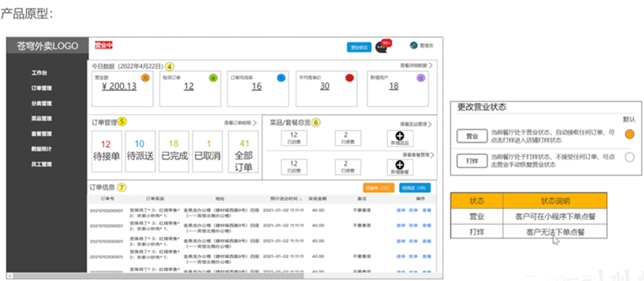Click the red icon in 平均客单价 card
This screenshot has width=644, height=281.
coord(349,77)
